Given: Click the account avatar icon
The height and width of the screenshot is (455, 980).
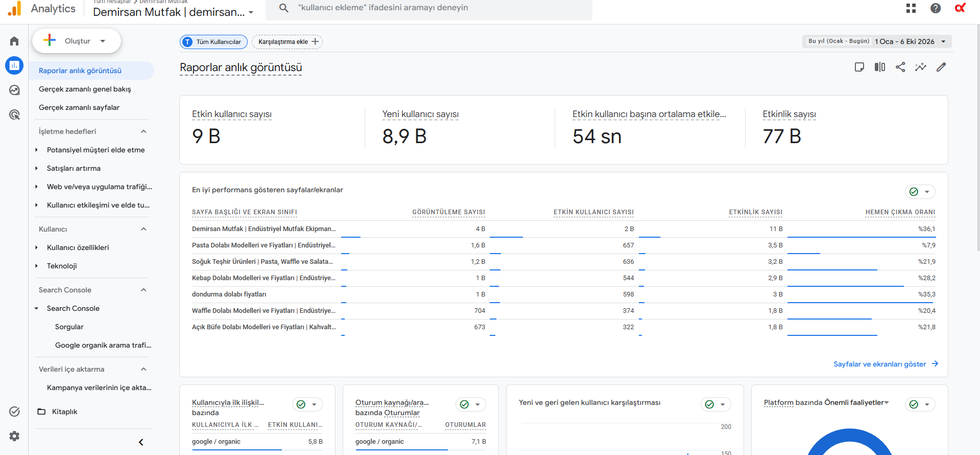Looking at the screenshot, I should click(x=960, y=8).
